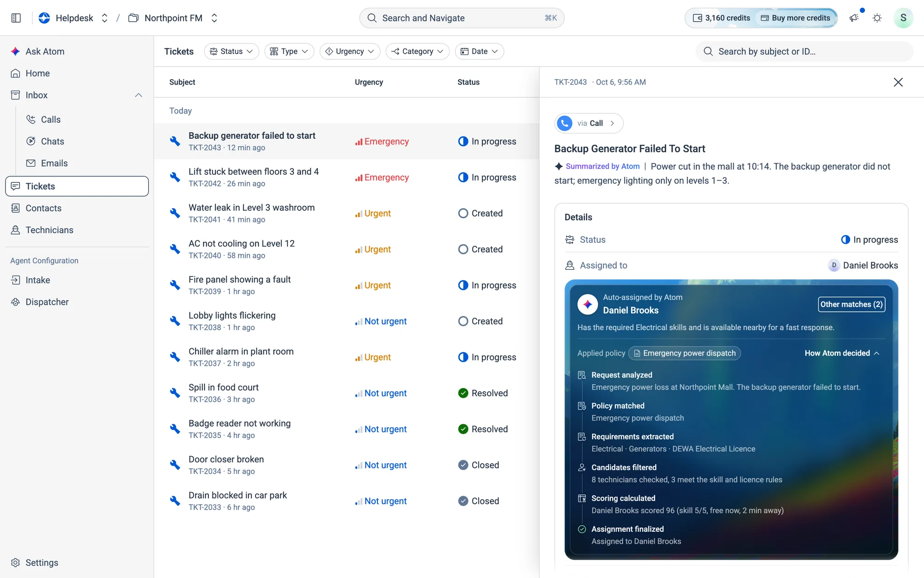Open user avatar S menu
The height and width of the screenshot is (578, 924).
click(x=903, y=18)
